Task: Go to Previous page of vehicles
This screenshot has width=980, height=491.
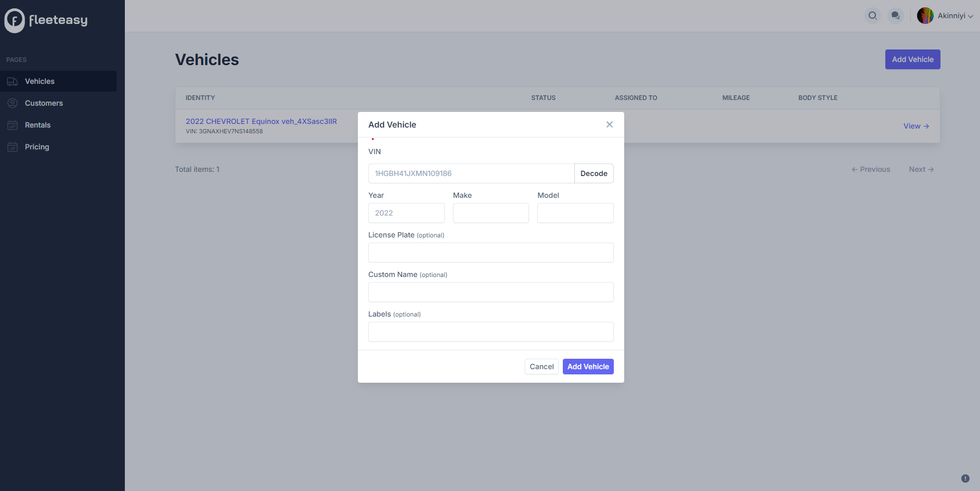Action: (x=871, y=169)
